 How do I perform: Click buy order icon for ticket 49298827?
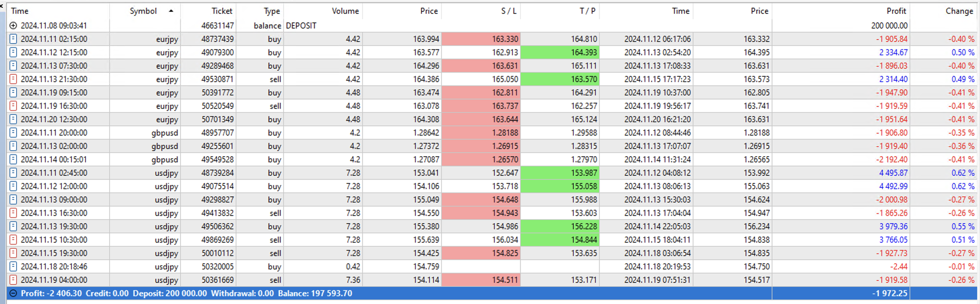(x=13, y=199)
